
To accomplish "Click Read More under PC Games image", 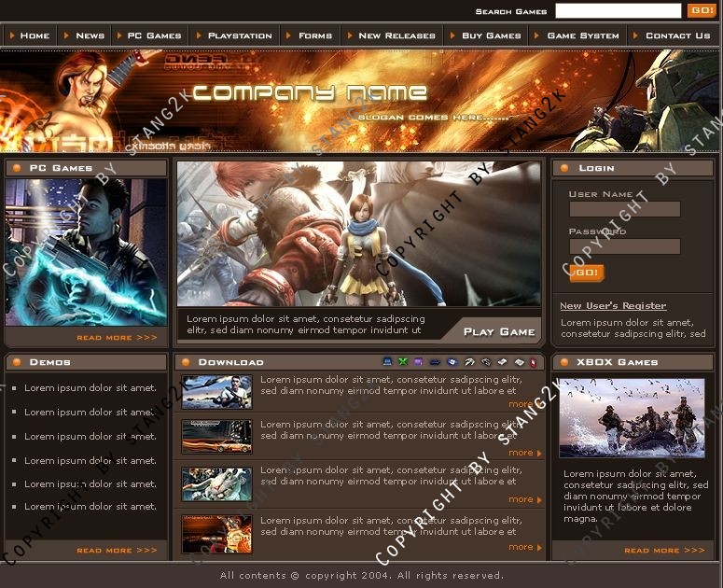I will click(x=117, y=338).
